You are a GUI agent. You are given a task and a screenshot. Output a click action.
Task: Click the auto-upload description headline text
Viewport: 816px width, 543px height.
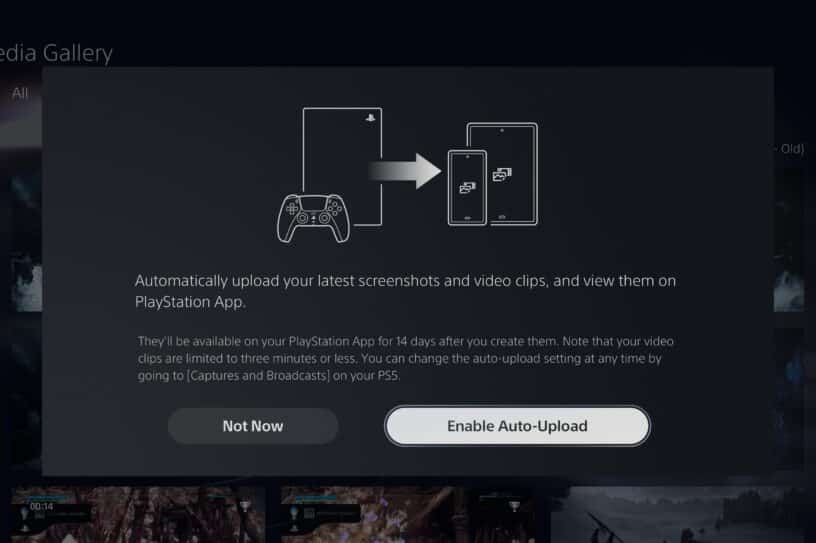click(405, 291)
